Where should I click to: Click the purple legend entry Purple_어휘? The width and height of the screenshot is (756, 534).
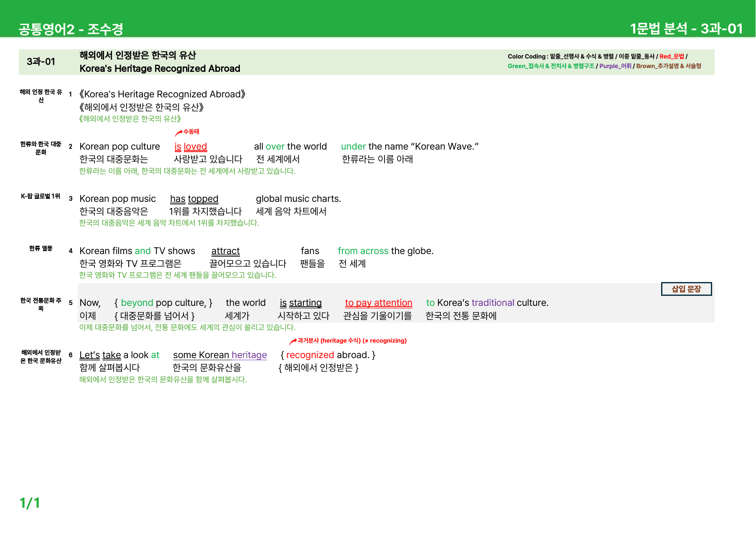coord(615,66)
